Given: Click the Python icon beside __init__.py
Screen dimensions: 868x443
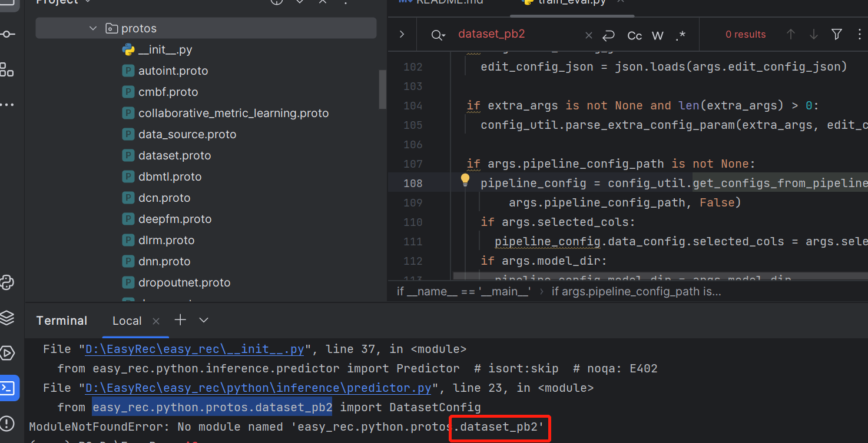Looking at the screenshot, I should [x=128, y=49].
